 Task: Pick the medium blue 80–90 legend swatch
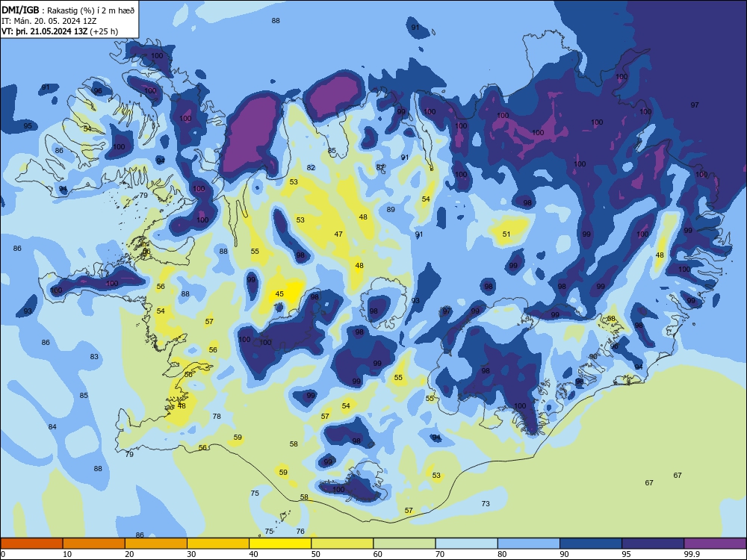coord(529,544)
